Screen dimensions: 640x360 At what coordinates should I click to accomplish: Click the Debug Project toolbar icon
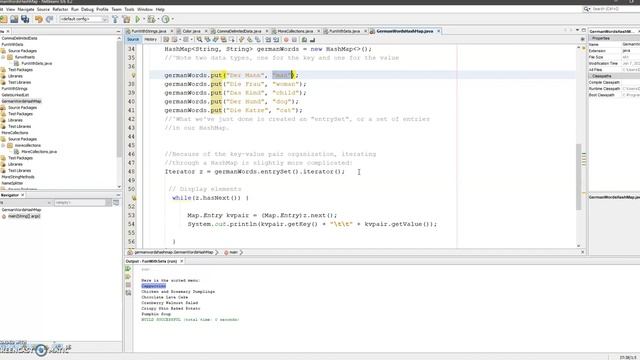click(151, 19)
